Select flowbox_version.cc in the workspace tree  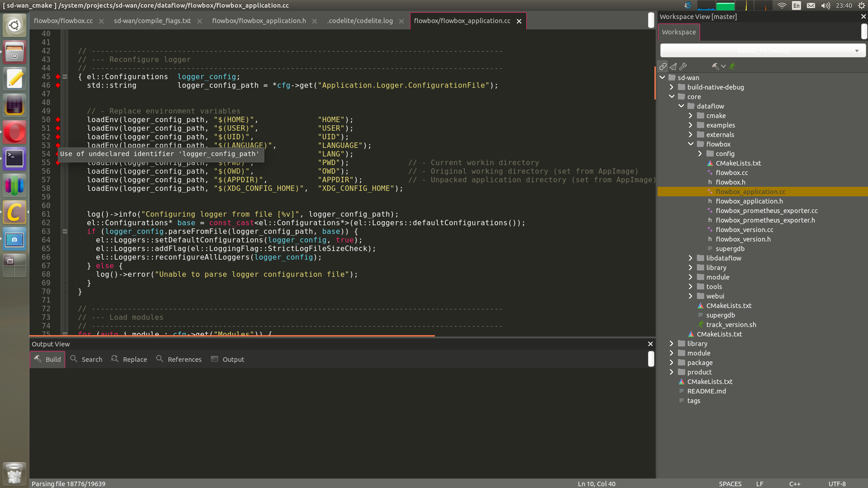tap(744, 229)
